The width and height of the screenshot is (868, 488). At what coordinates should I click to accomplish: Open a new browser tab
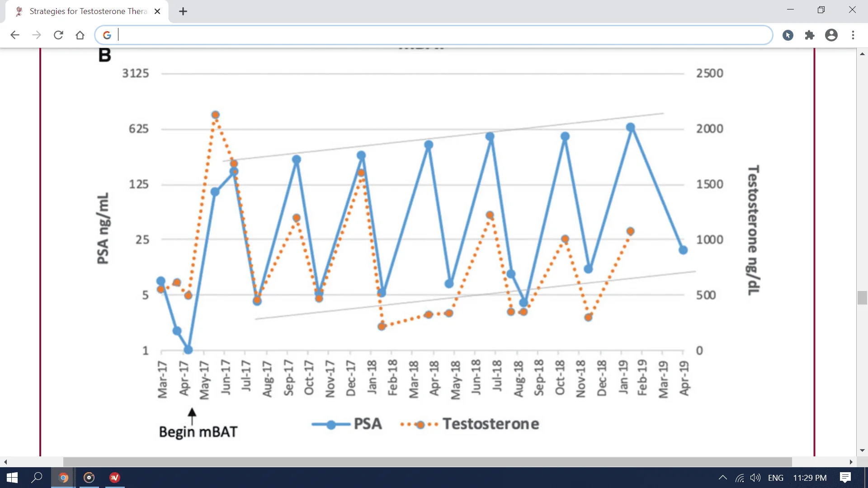[183, 12]
